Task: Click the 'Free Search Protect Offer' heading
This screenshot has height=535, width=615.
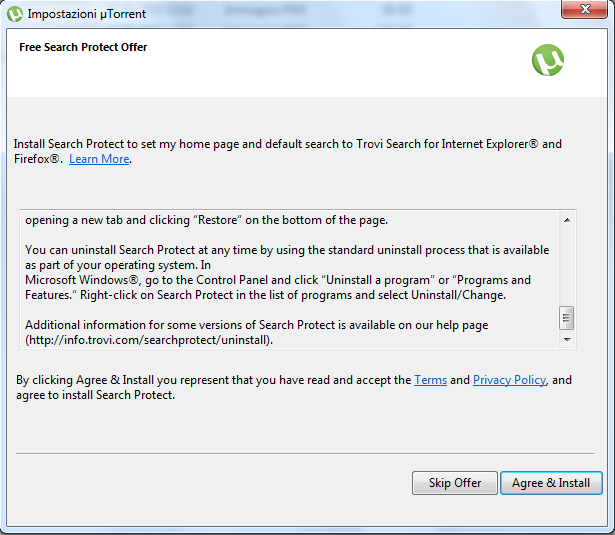Action: (x=83, y=47)
